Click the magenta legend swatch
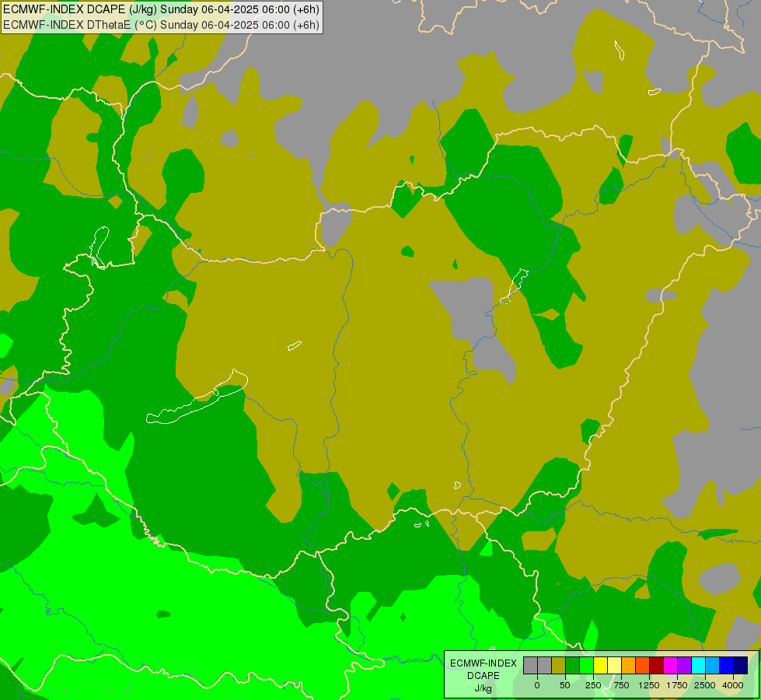This screenshot has width=761, height=700. [x=671, y=665]
